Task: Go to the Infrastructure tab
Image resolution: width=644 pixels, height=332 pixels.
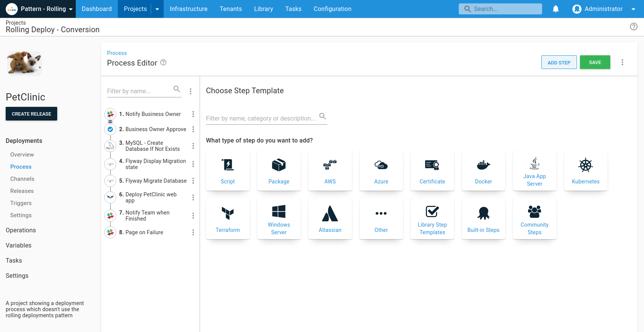Action: click(x=188, y=9)
